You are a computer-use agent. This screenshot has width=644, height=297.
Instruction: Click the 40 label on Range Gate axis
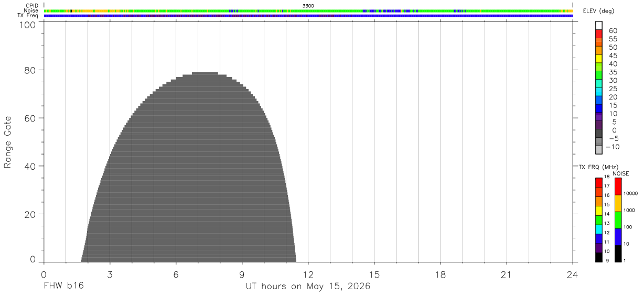30,167
